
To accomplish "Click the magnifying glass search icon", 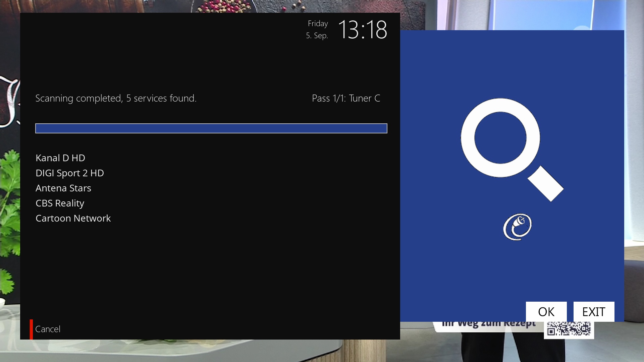I will (x=512, y=149).
